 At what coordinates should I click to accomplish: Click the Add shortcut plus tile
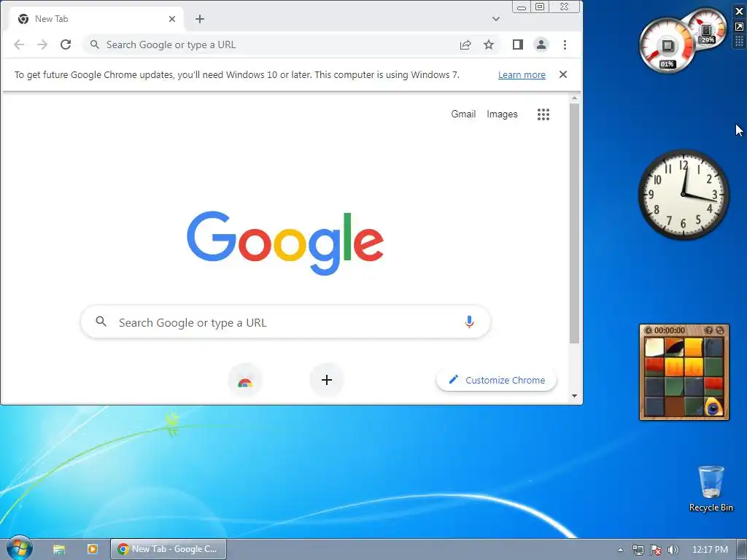tap(327, 380)
